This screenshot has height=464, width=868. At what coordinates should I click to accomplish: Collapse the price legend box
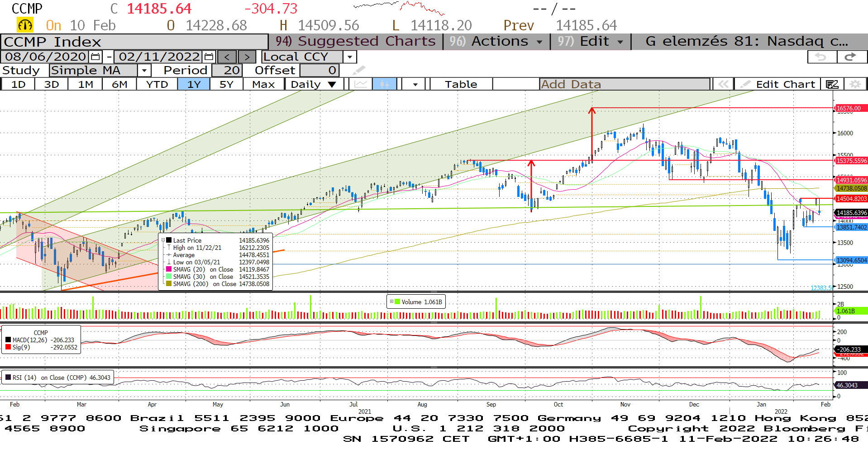pos(164,240)
